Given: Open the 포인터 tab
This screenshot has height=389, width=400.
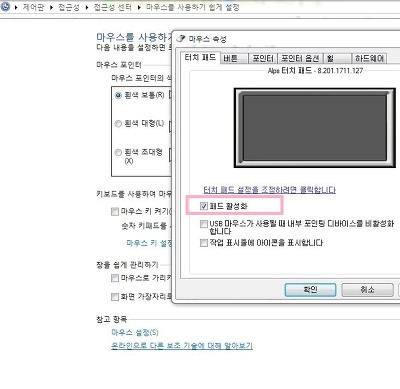Looking at the screenshot, I should 263,59.
